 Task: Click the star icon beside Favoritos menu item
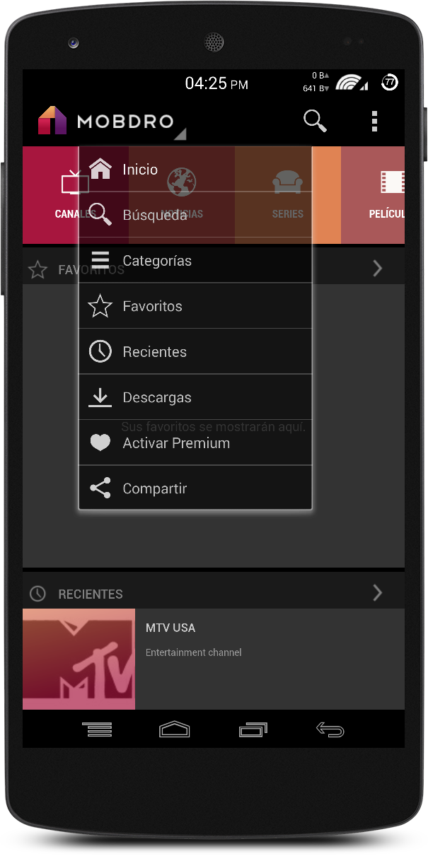(100, 306)
